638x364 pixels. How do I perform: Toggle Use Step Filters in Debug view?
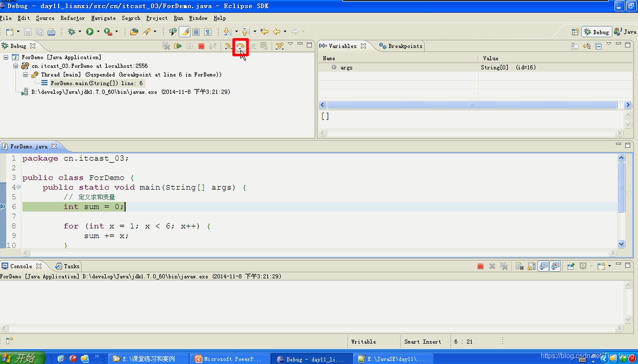coord(279,46)
